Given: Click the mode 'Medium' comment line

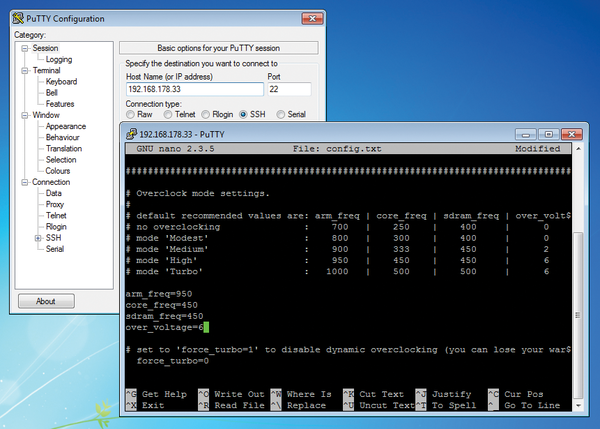Looking at the screenshot, I should coord(338,249).
